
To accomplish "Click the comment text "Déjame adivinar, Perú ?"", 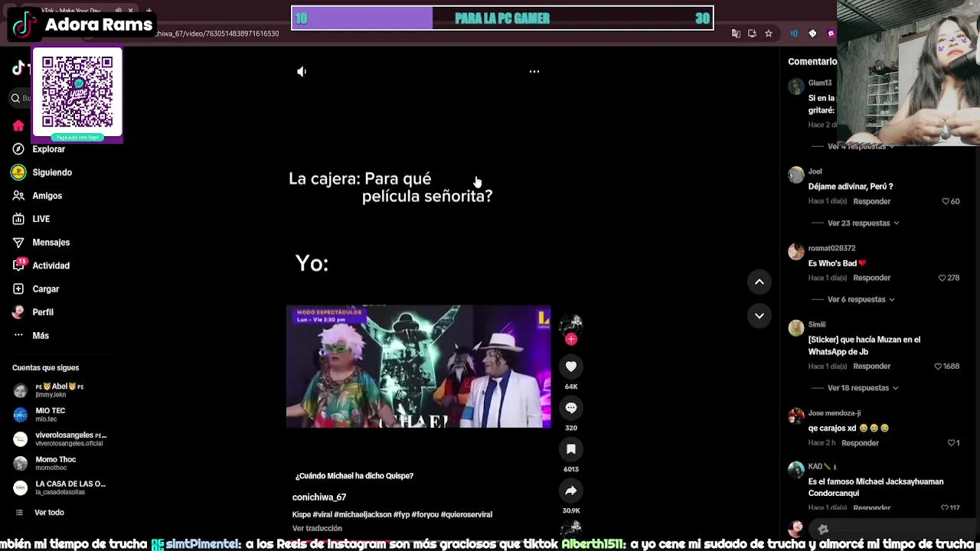I will point(851,187).
